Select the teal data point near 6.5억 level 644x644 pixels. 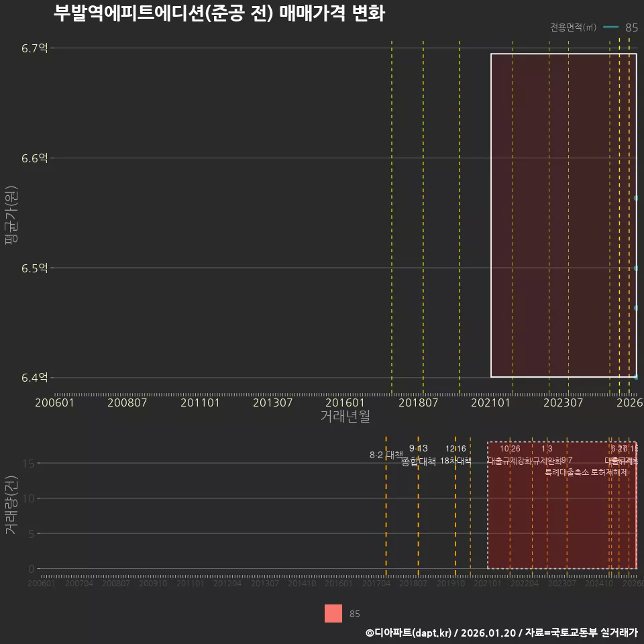click(x=635, y=268)
